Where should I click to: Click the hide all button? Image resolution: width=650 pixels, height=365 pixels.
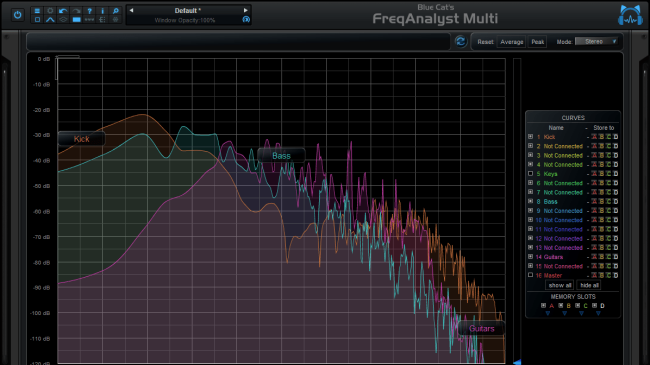[589, 285]
